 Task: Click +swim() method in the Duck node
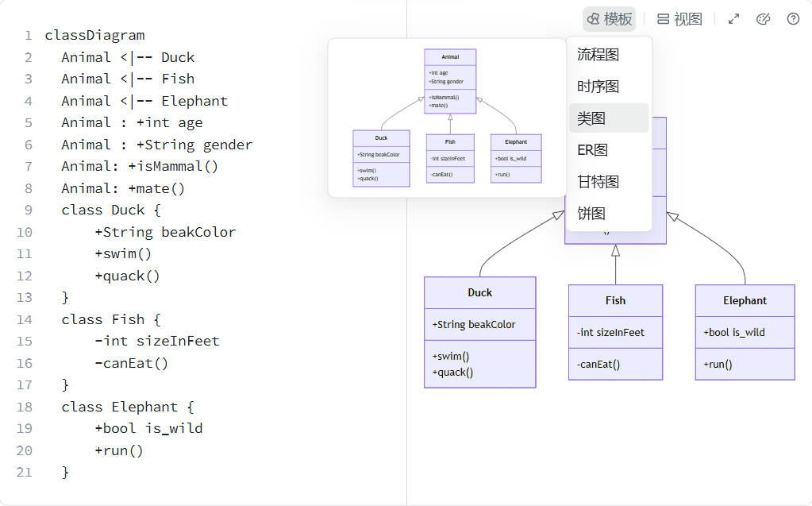(x=451, y=357)
